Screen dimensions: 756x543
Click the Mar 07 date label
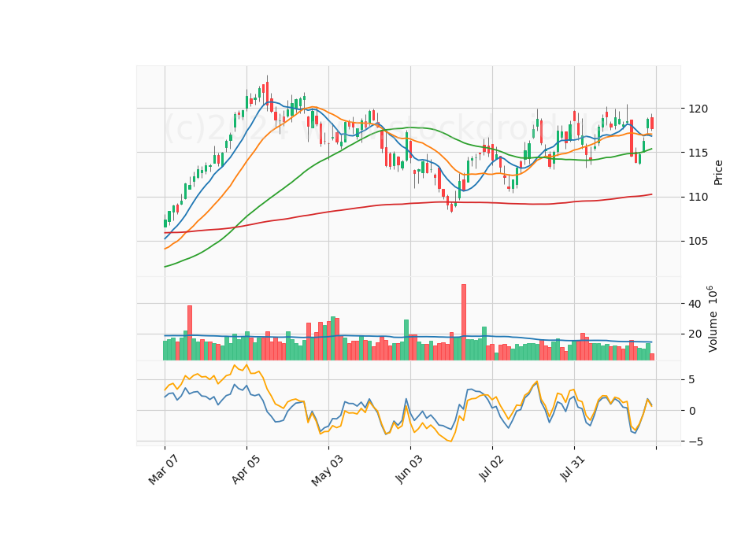coord(163,470)
